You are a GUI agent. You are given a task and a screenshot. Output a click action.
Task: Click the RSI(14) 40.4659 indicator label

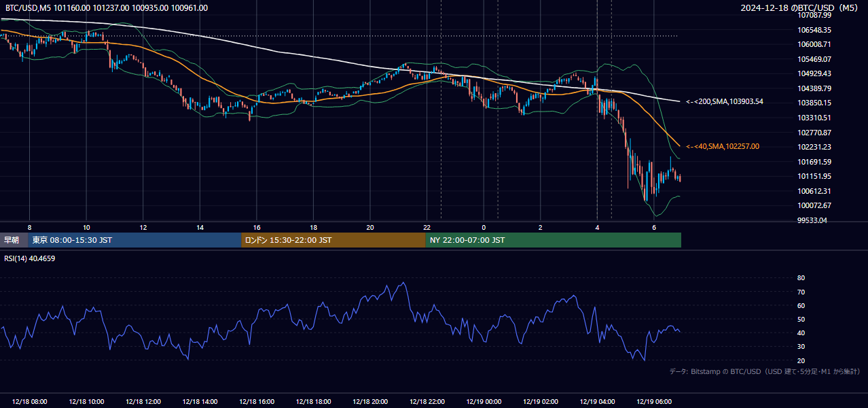(30, 258)
